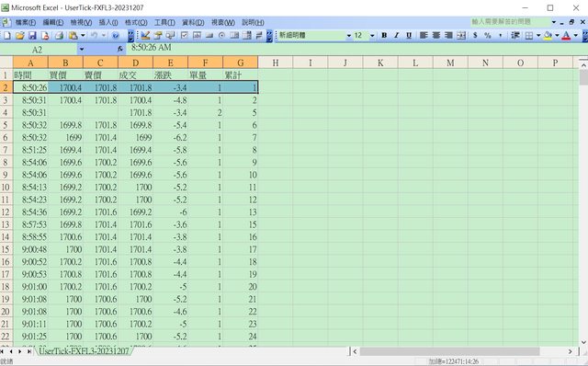Screen dimensions: 588x366
Task: Select the UserTick-FXFL3-20231207 sheet tab
Action: click(x=84, y=351)
